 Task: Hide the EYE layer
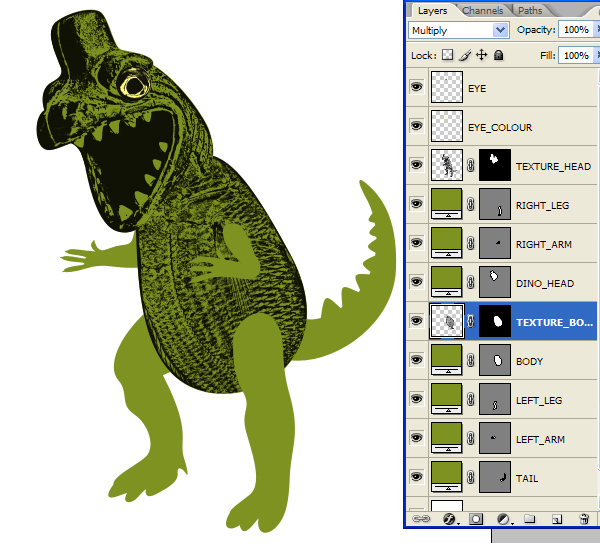point(417,87)
